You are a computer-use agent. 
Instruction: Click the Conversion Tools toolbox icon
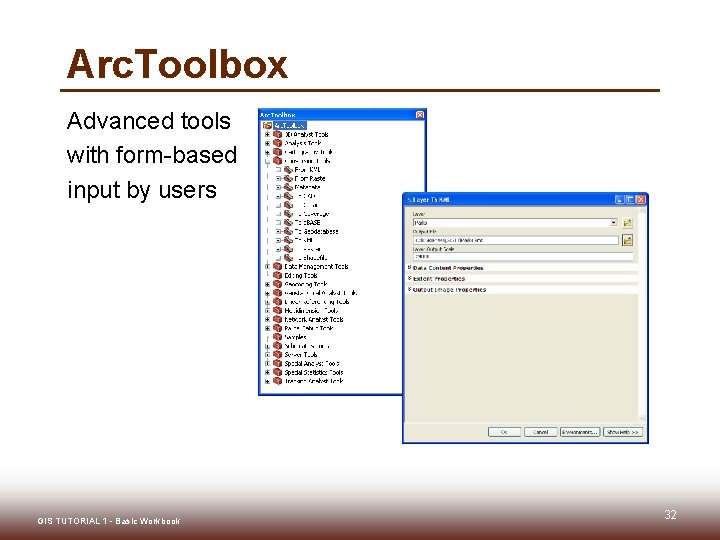pyautogui.click(x=277, y=161)
